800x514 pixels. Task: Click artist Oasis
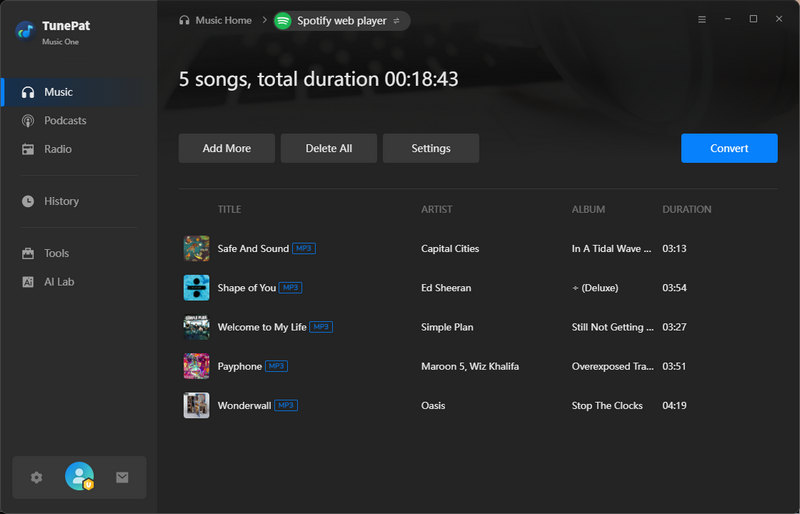pyautogui.click(x=433, y=406)
